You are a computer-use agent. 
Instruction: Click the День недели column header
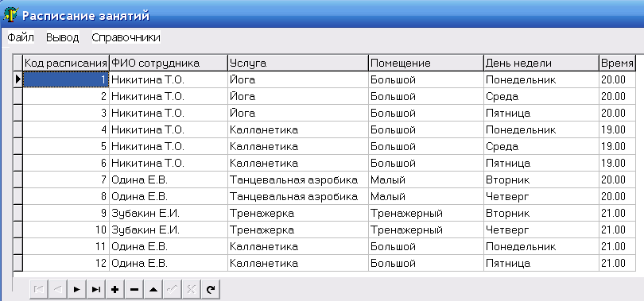tap(541, 63)
